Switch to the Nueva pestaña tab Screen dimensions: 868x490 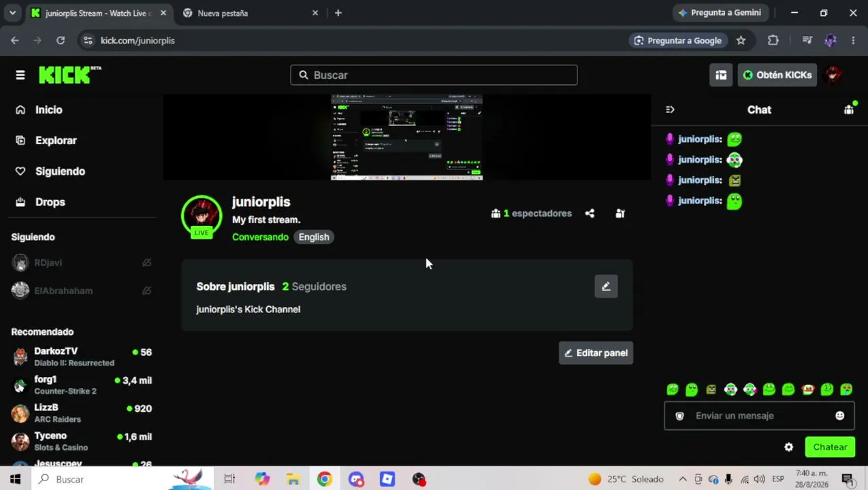point(250,13)
